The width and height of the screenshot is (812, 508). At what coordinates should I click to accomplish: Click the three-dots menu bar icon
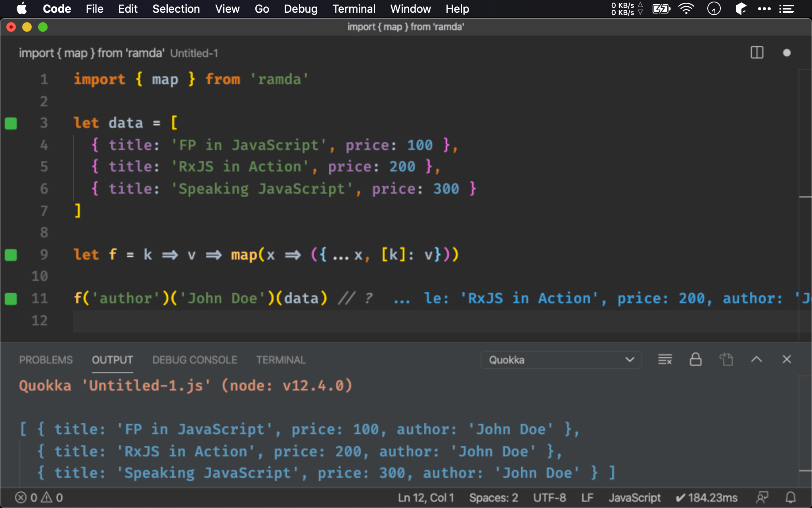tap(764, 9)
